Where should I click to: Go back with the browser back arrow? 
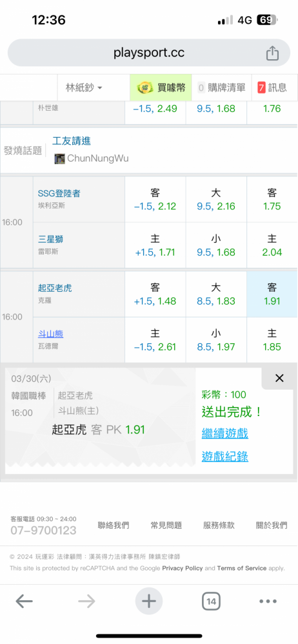pos(25,601)
